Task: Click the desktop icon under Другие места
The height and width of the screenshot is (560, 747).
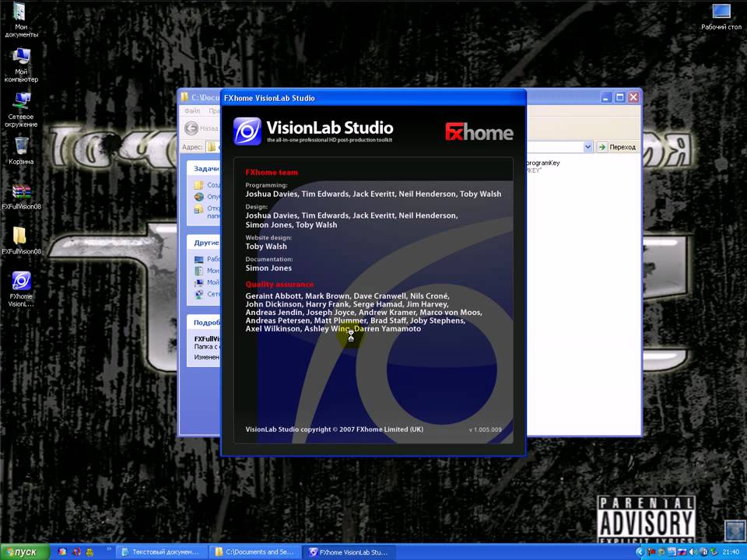Action: [x=198, y=259]
